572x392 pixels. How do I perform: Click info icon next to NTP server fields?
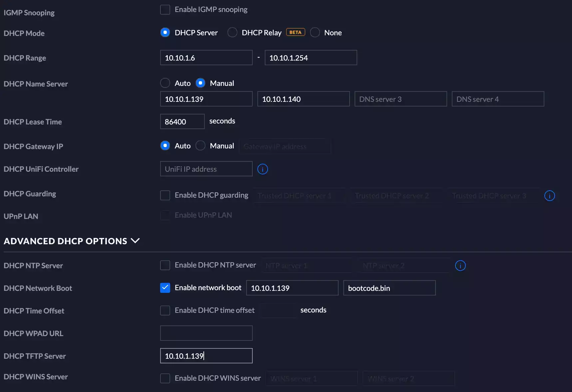[460, 266]
